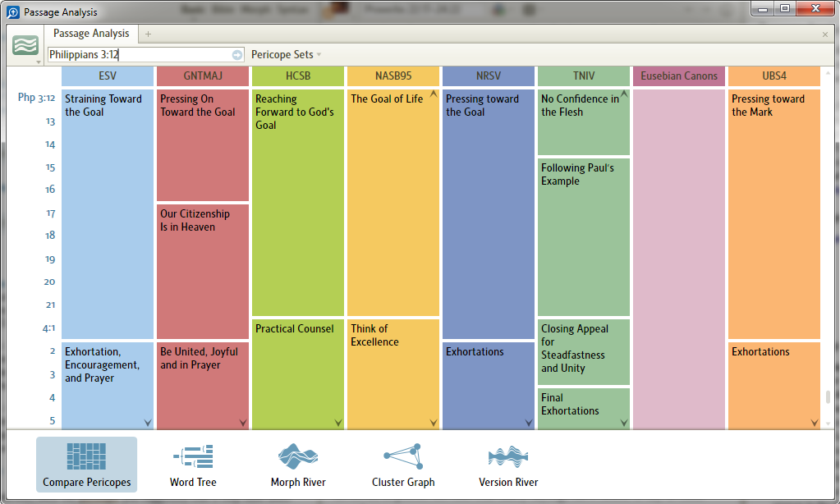
Task: Select NRSV 'Exhortations' pericope
Action: point(489,386)
